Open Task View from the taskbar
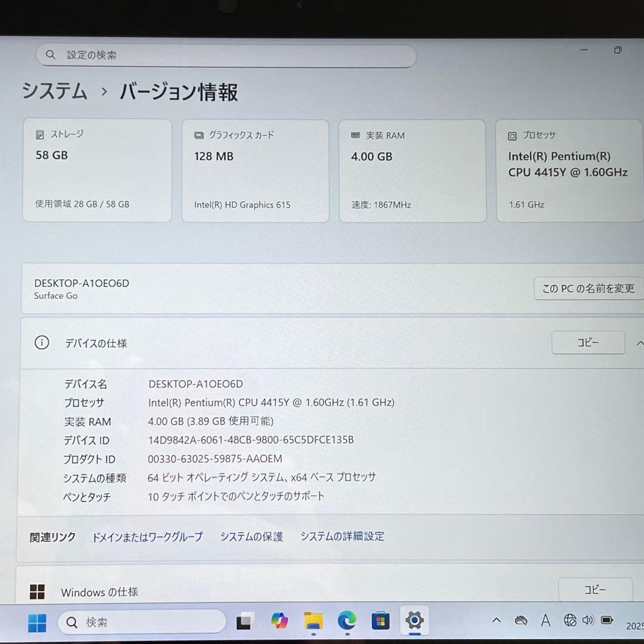The width and height of the screenshot is (644, 644). click(x=245, y=621)
